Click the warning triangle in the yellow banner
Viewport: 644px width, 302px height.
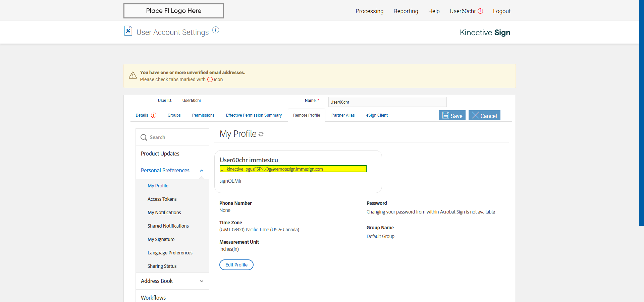(x=133, y=75)
